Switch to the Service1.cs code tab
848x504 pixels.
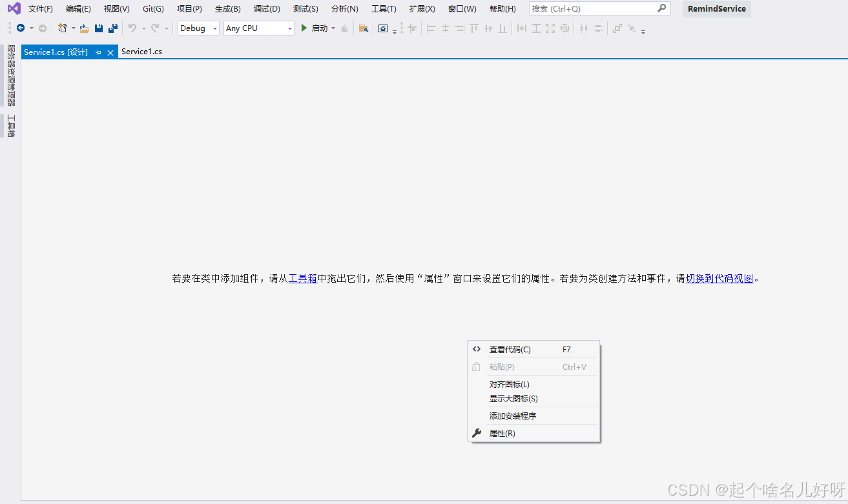141,52
